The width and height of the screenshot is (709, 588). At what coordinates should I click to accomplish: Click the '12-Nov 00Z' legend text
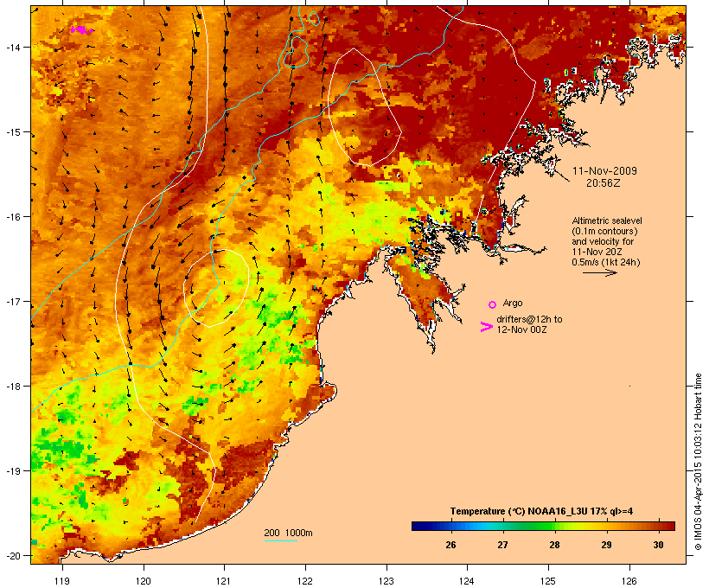521,329
